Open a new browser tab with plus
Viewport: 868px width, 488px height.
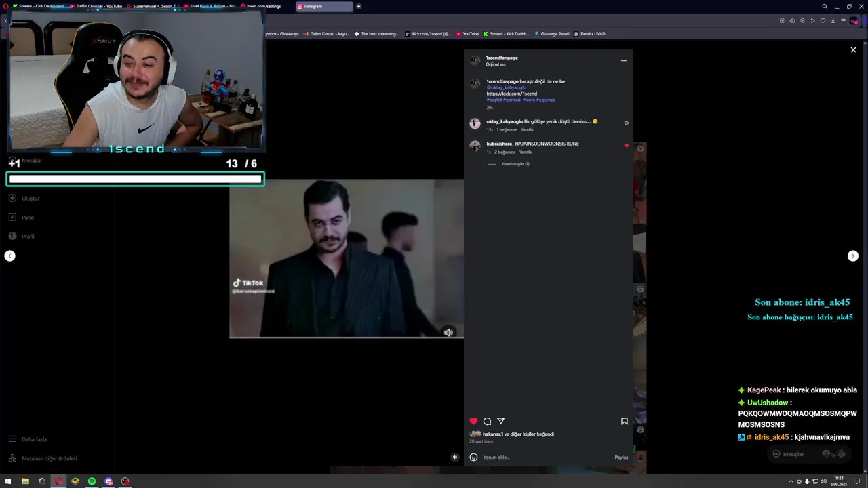[359, 6]
